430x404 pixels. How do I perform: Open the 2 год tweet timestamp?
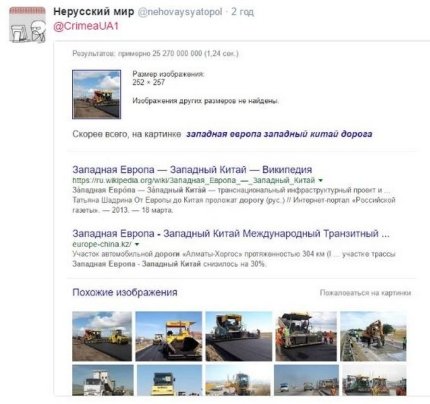point(242,12)
